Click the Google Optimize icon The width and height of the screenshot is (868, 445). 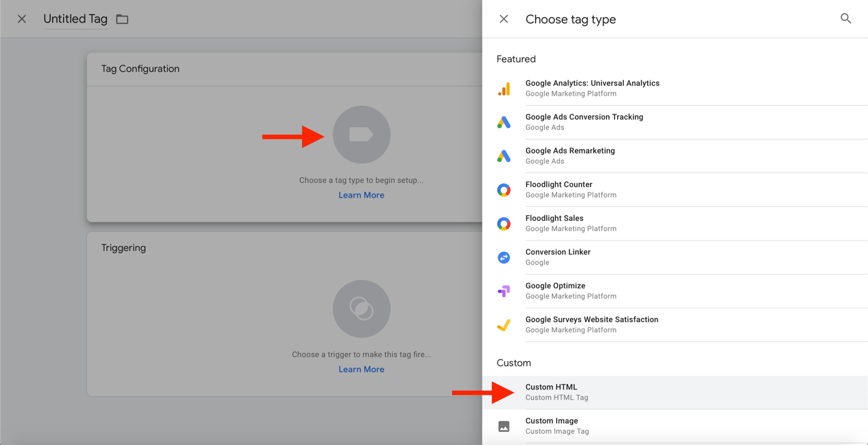coord(504,291)
